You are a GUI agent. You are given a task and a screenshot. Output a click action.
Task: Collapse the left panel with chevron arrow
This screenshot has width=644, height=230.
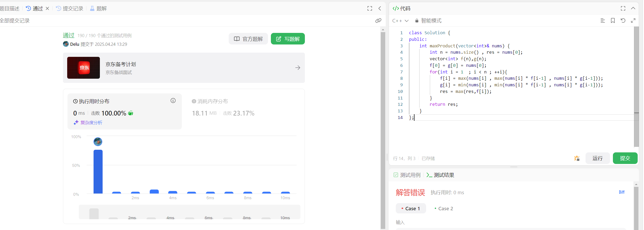(380, 8)
